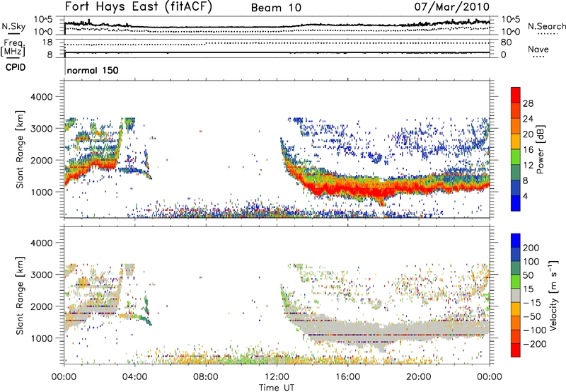
Task: Click the plot title "Fort Hays East (fitACF)"
Action: 138,6
